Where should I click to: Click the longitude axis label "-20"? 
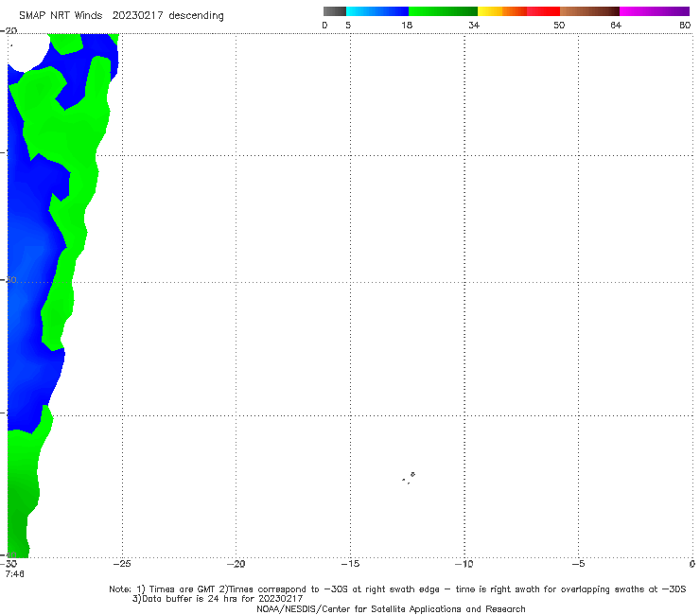pos(236,564)
